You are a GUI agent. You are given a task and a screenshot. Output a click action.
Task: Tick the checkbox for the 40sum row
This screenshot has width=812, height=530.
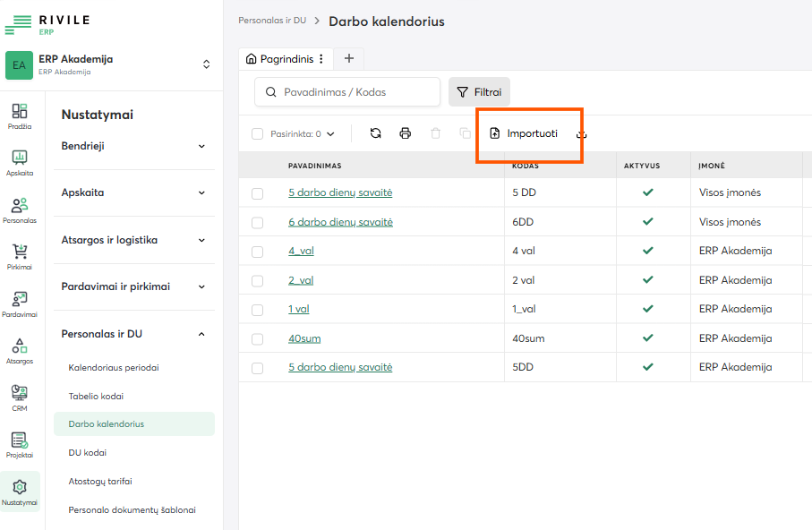(x=257, y=339)
